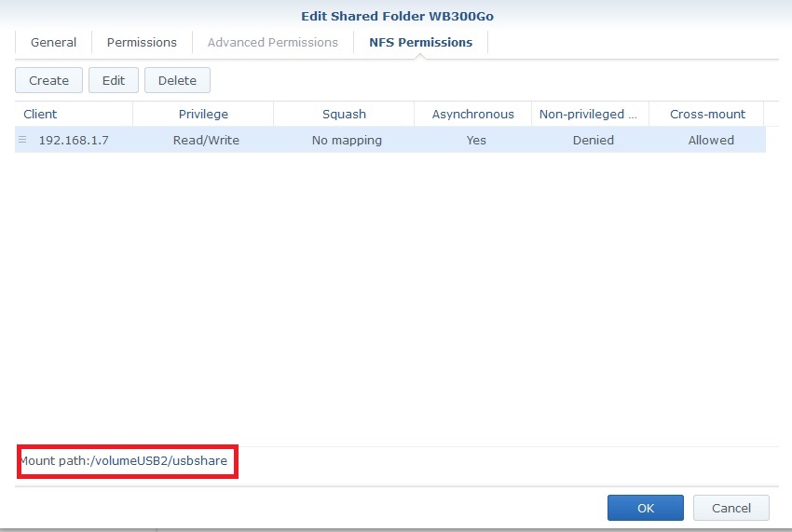The width and height of the screenshot is (792, 532).
Task: Open the Permissions tab
Action: click(142, 42)
